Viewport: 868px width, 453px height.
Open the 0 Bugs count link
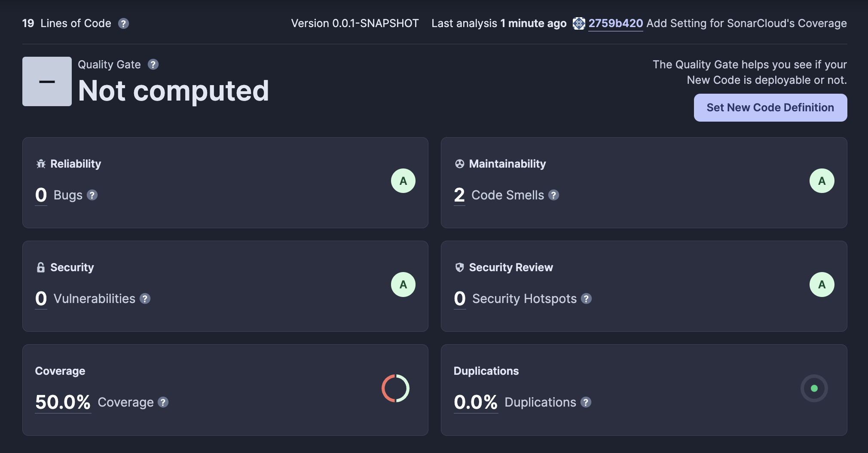41,195
